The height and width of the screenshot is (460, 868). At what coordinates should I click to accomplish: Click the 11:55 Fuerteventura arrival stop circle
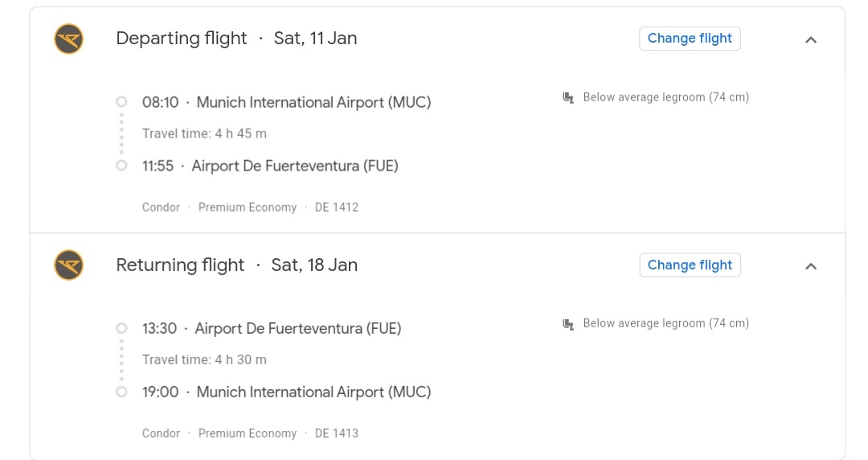121,166
